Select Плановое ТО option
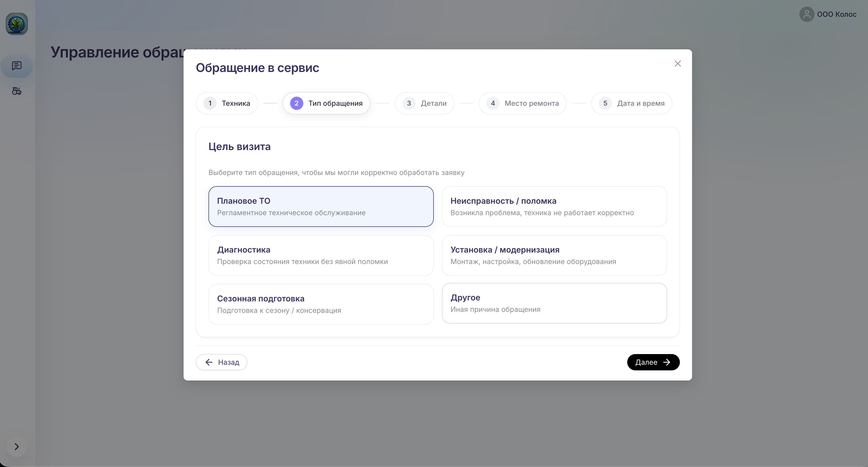This screenshot has height=467, width=868. [x=321, y=206]
